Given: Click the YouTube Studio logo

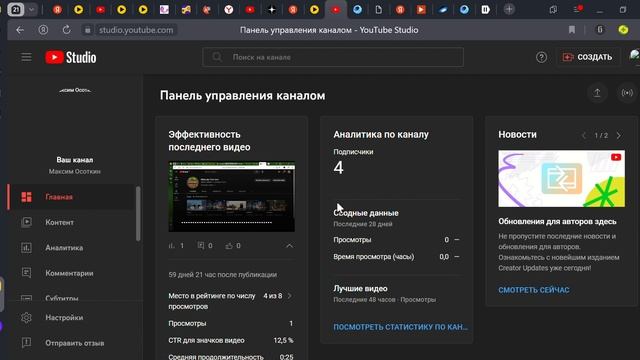Looking at the screenshot, I should coord(71,58).
